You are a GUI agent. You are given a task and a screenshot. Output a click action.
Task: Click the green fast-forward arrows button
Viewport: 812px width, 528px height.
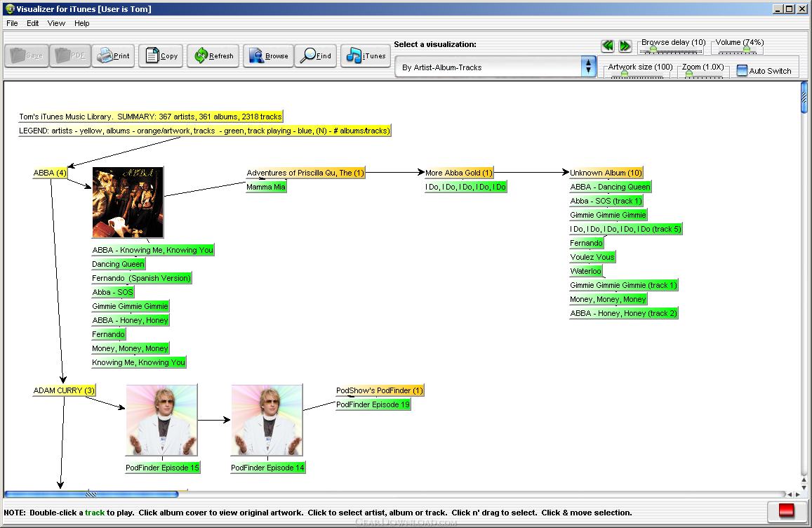[625, 46]
